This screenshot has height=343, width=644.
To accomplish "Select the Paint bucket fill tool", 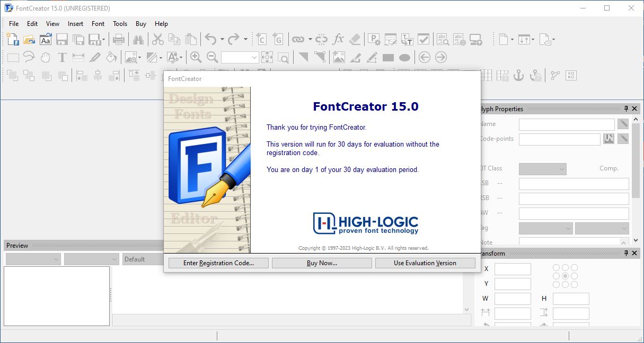I will click(x=111, y=57).
